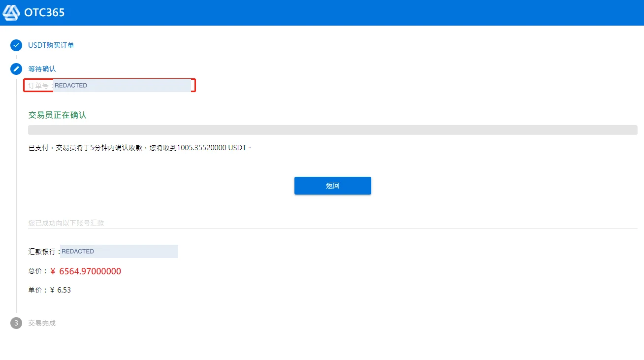Click the 汇款银行 redacted bank value
Image resolution: width=644 pixels, height=360 pixels.
(x=119, y=251)
